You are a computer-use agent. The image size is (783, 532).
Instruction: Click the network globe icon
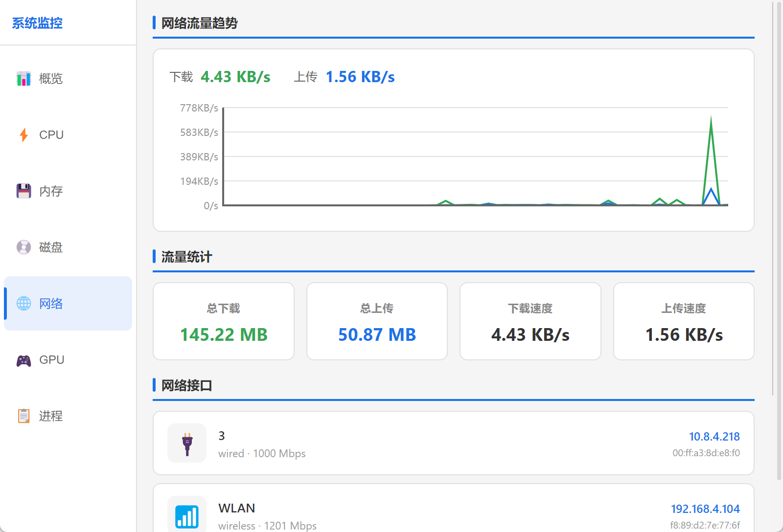coord(23,303)
